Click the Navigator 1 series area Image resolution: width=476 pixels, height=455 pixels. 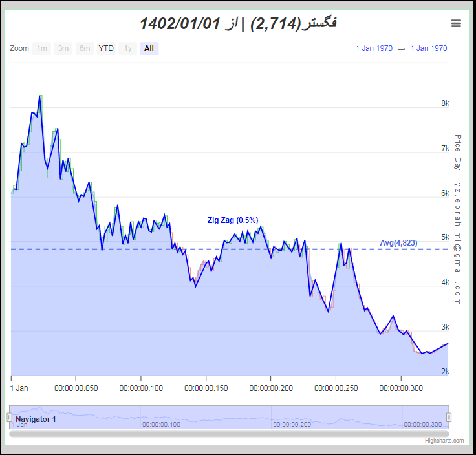point(229,417)
